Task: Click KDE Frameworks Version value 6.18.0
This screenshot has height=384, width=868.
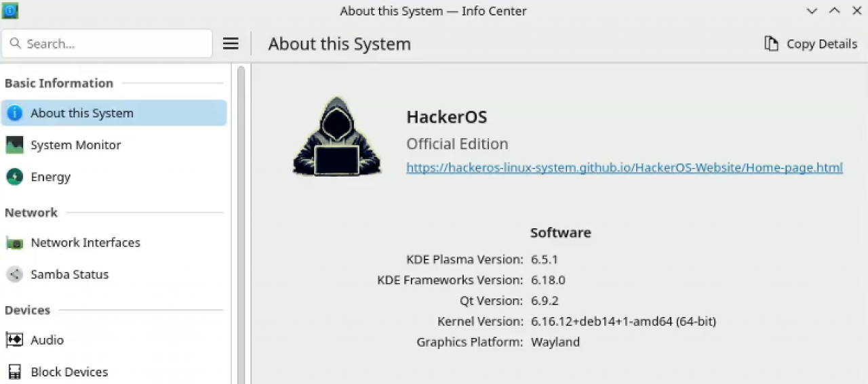Action: 547,280
